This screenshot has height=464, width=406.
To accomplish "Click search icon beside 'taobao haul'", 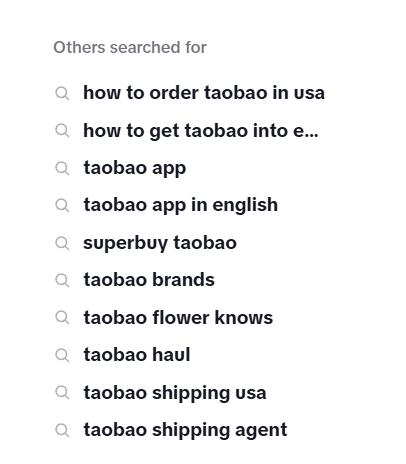I will [62, 355].
